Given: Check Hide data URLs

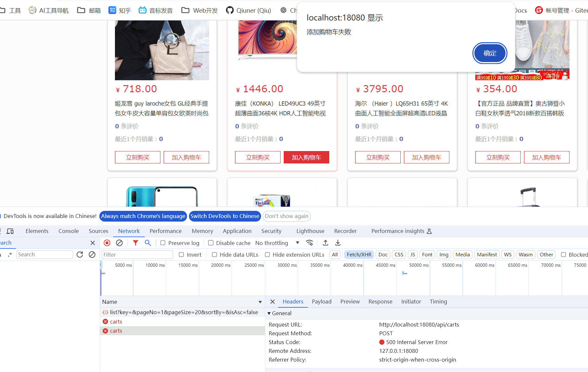Looking at the screenshot, I should point(214,254).
